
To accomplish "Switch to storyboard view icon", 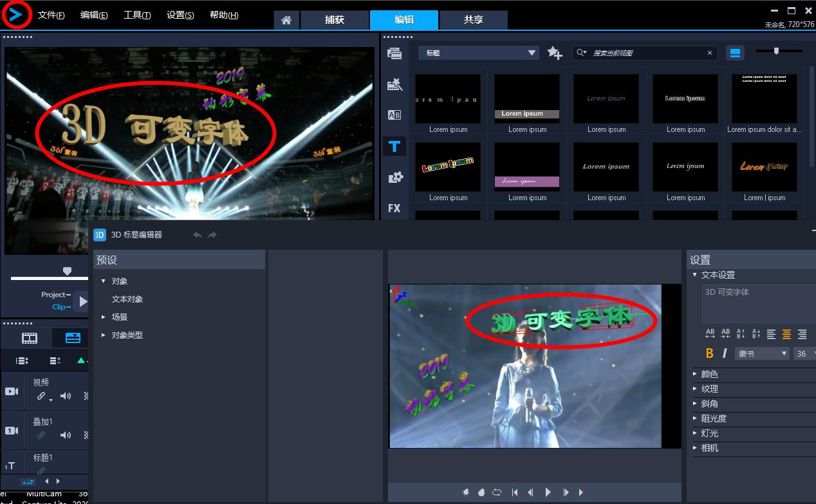I will [30, 338].
